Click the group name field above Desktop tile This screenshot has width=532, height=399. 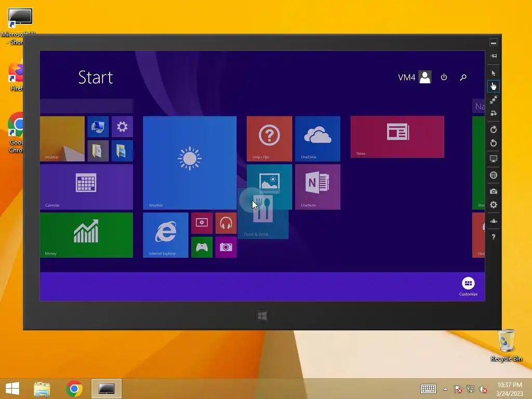point(87,106)
